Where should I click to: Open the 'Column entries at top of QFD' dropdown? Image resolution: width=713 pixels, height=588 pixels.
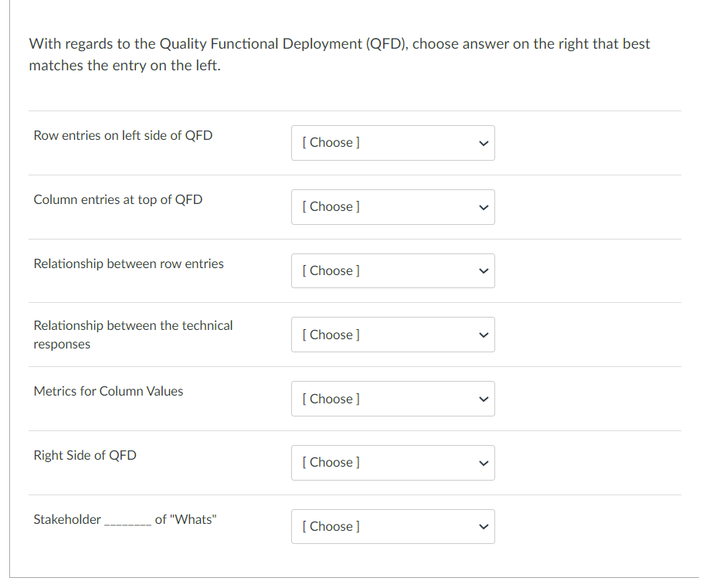tap(392, 206)
